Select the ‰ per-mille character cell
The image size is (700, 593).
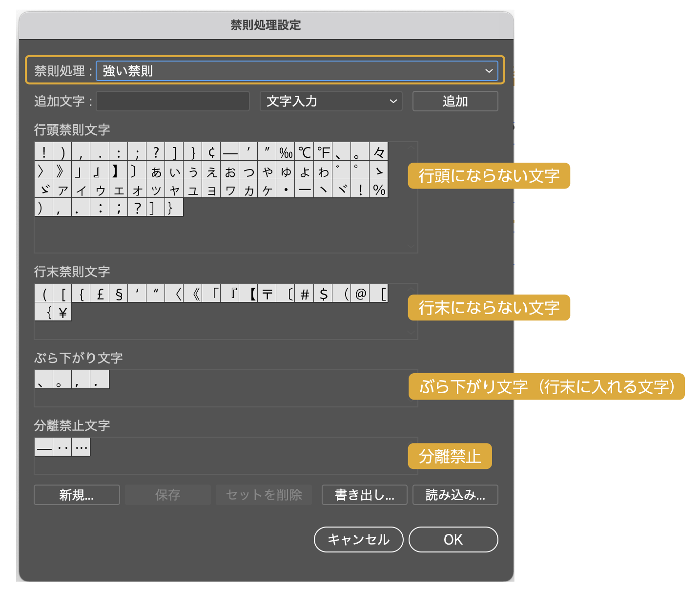tap(286, 151)
